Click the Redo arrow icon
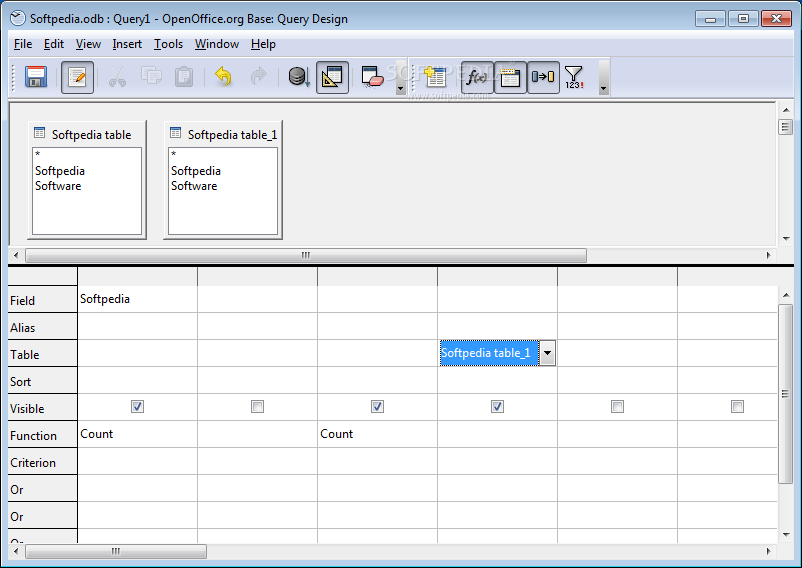The image size is (802, 568). tap(259, 77)
